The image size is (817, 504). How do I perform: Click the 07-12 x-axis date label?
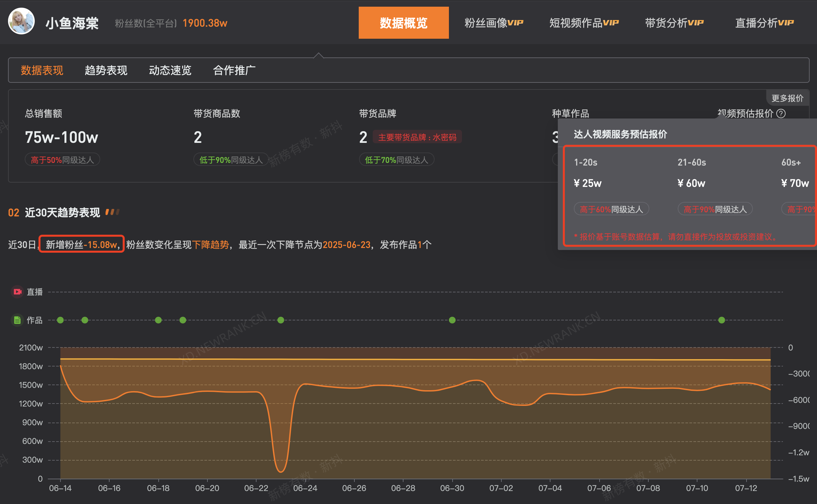[746, 488]
